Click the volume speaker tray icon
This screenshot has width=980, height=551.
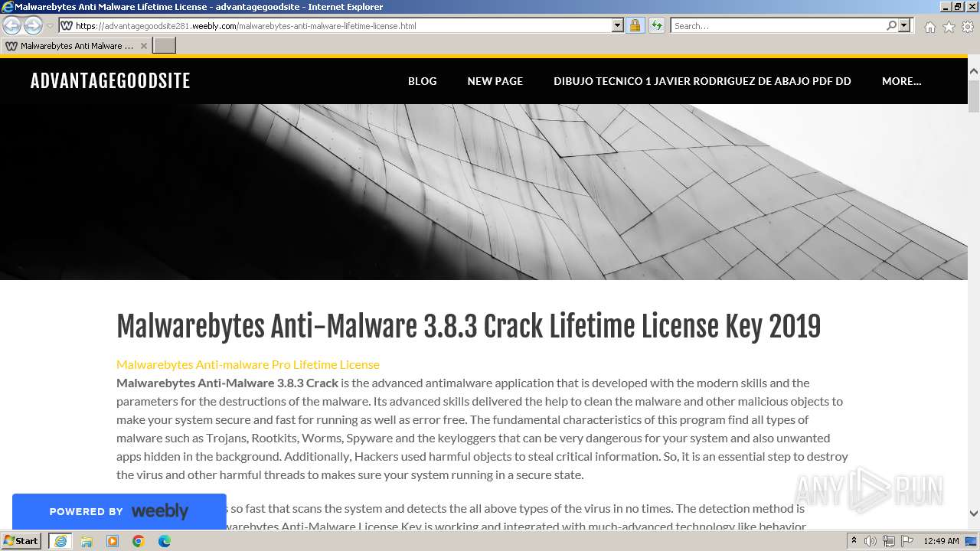coord(871,541)
